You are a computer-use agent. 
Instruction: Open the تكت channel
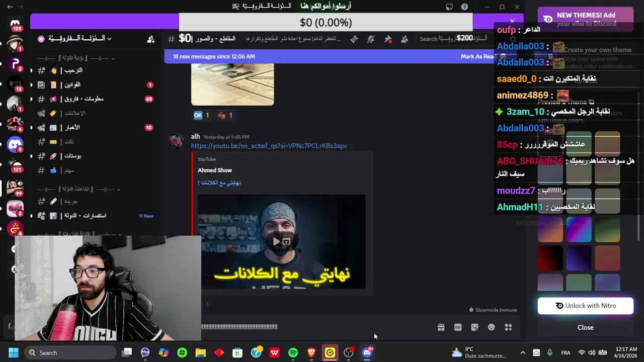[96, 142]
